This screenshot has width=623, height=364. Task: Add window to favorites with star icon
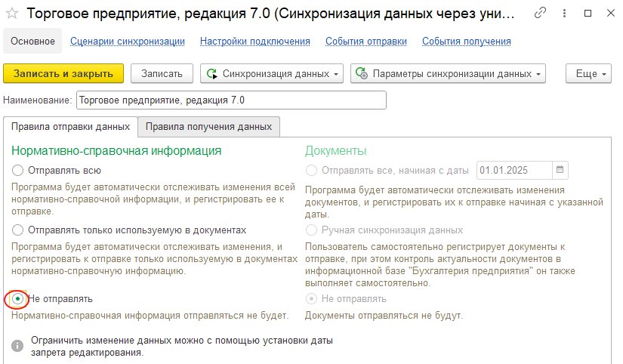[12, 14]
